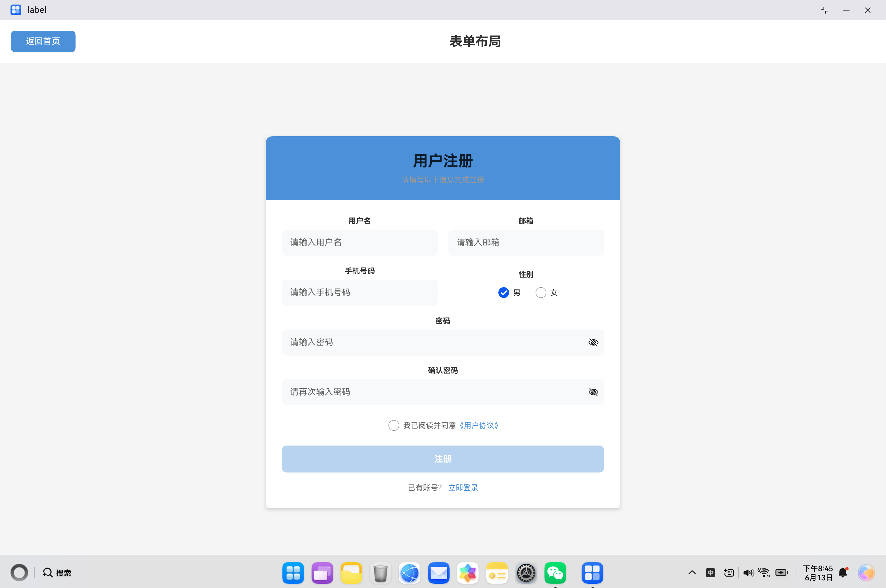Screen dimensions: 886x588
Task: Click the 注册 submit button
Action: click(x=443, y=459)
